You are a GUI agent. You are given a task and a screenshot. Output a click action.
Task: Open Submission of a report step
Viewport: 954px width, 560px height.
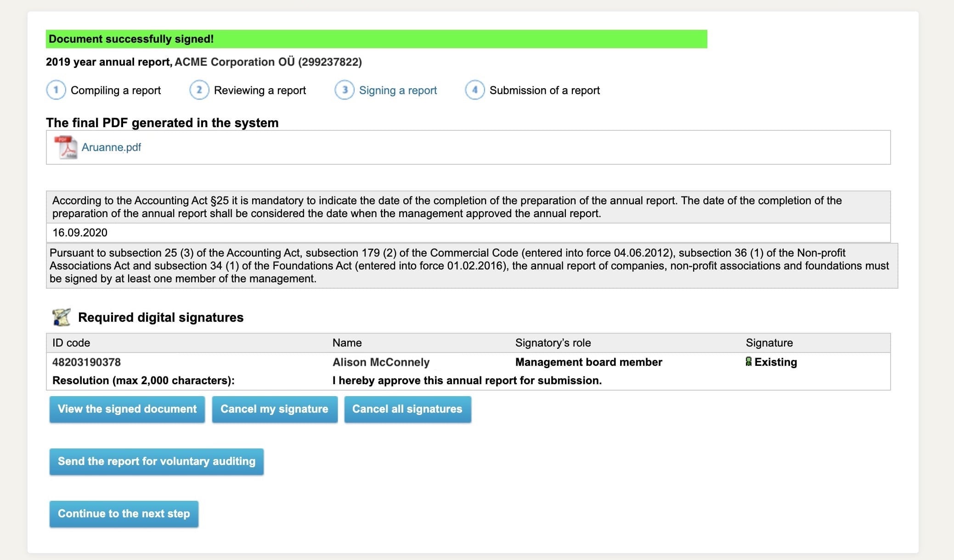(544, 90)
